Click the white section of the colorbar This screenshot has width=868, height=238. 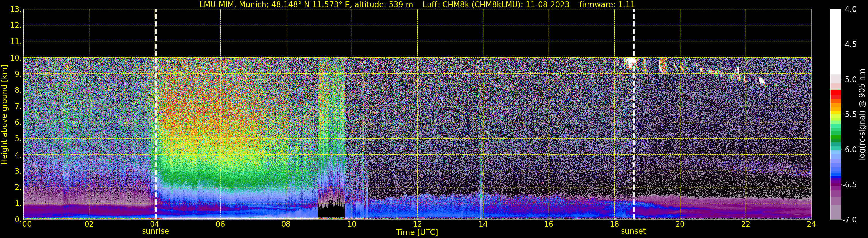tap(835, 42)
